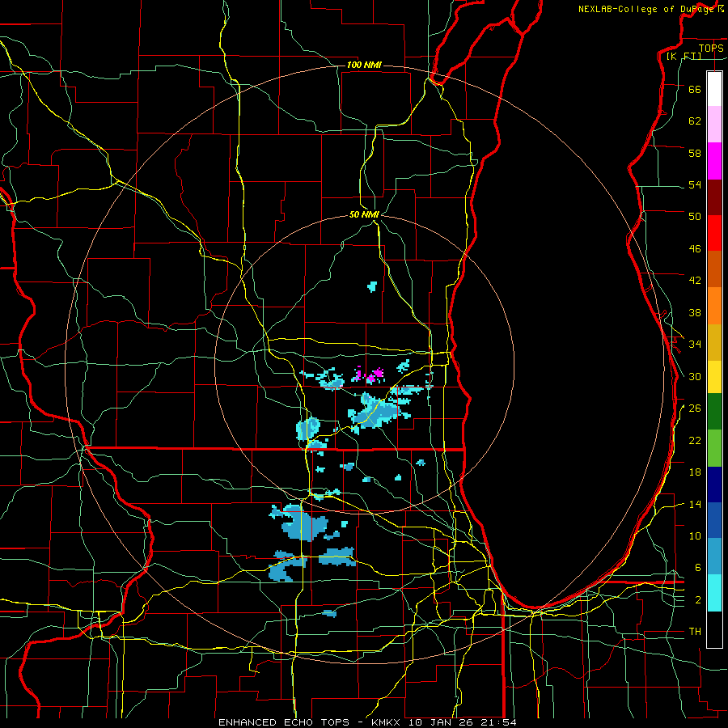Screen dimensions: 728x728
Task: Select the light green legend swatch
Action: 714,448
